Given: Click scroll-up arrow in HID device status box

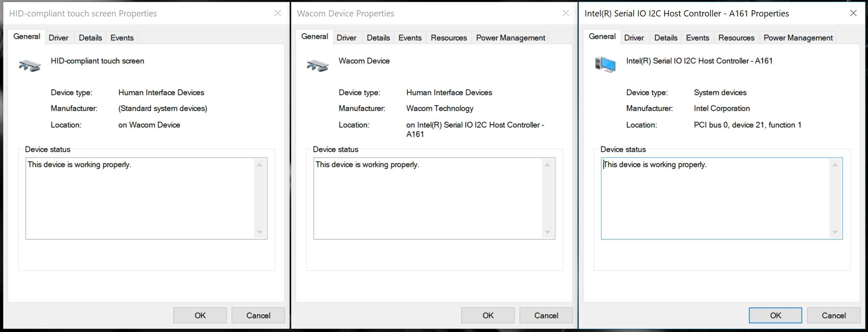Looking at the screenshot, I should click(x=260, y=165).
